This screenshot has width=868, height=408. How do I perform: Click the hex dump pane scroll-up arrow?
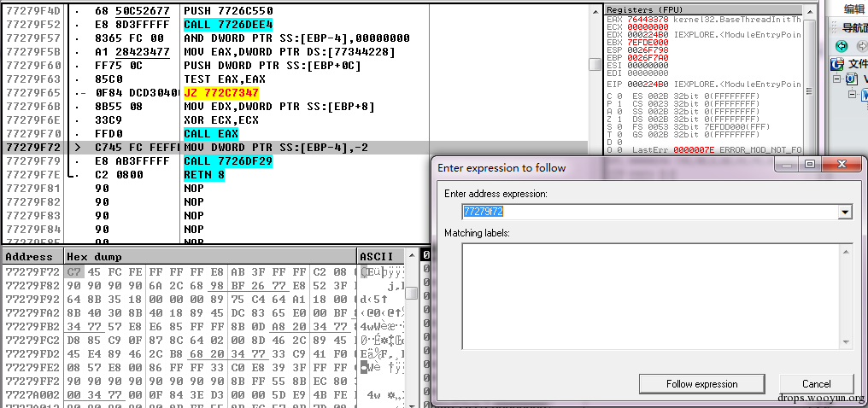pos(412,255)
